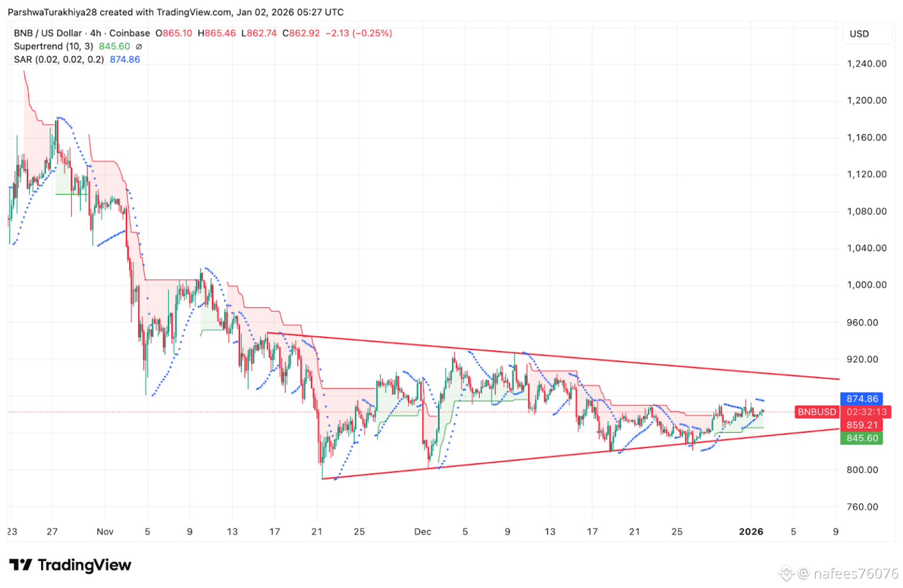Toggle the Supertrend indicator visibility icon
The image size is (903, 588).
point(139,46)
